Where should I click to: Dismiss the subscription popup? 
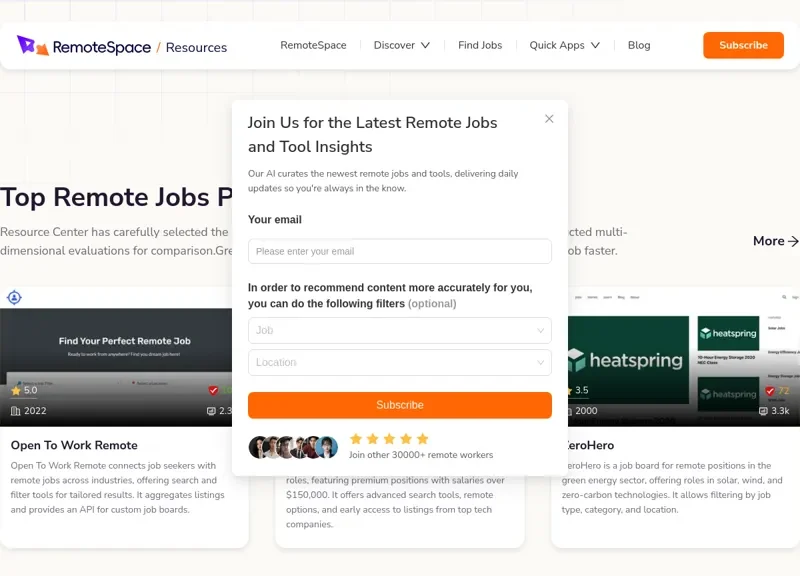coord(549,118)
